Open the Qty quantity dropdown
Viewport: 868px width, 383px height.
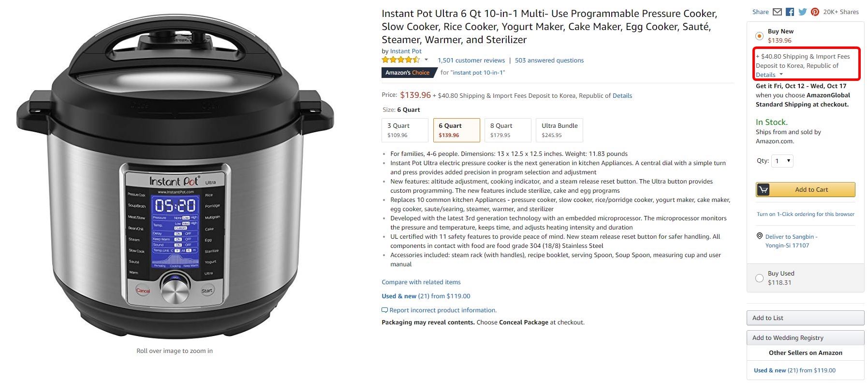(782, 161)
